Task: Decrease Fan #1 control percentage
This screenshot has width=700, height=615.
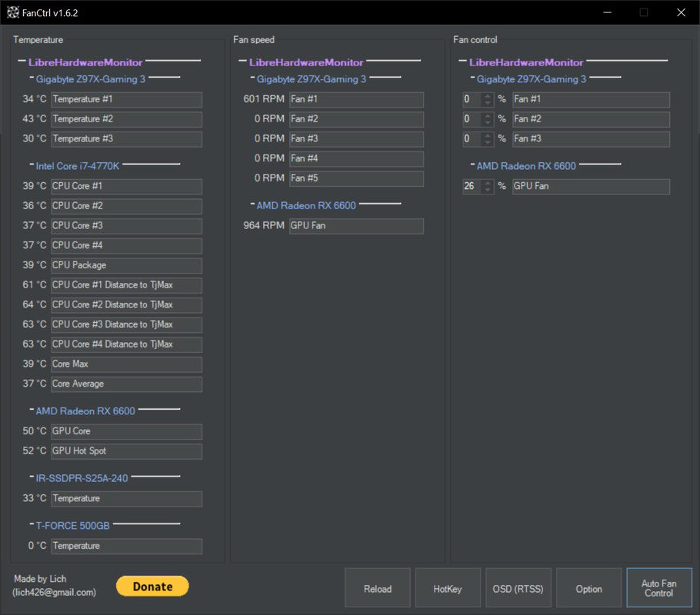Action: pyautogui.click(x=488, y=103)
